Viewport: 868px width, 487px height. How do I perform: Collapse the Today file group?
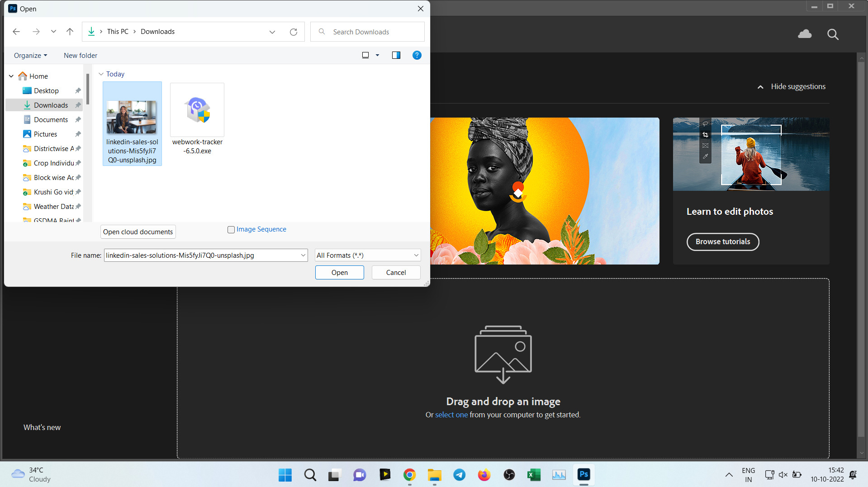point(101,74)
